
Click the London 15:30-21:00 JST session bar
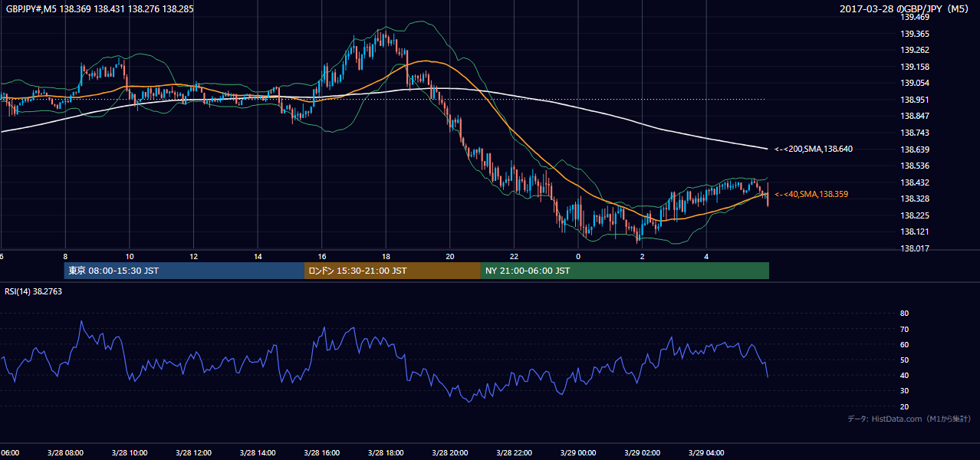tap(393, 271)
